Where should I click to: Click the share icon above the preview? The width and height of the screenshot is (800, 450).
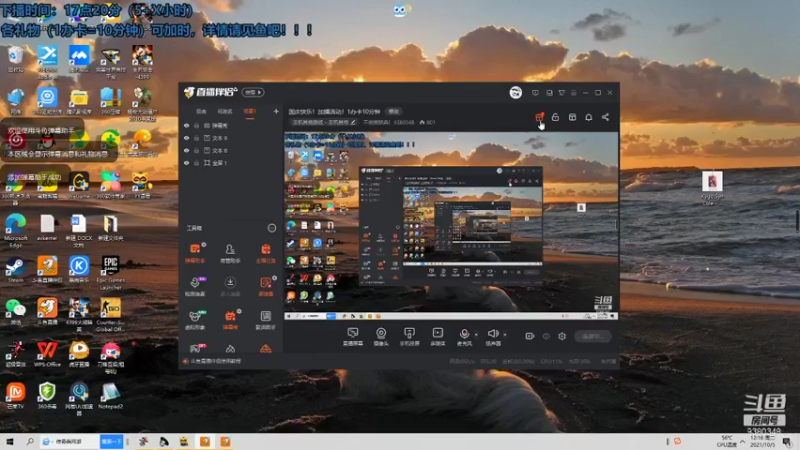(605, 117)
